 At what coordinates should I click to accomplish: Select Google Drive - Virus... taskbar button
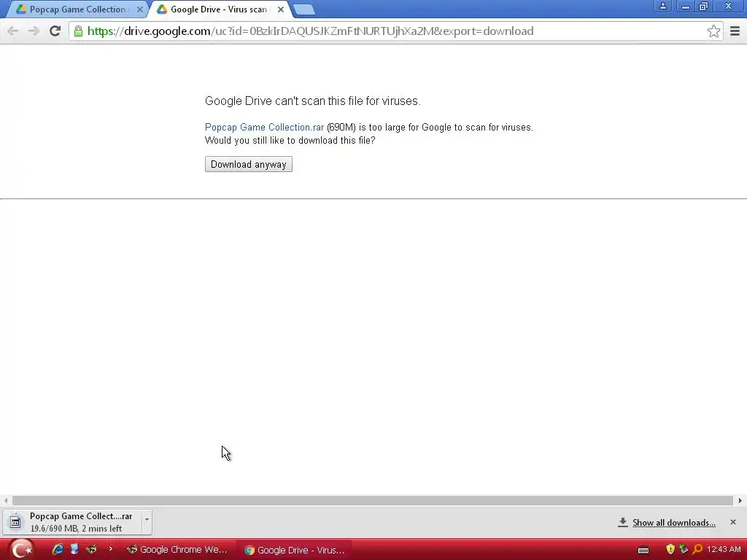pos(295,550)
